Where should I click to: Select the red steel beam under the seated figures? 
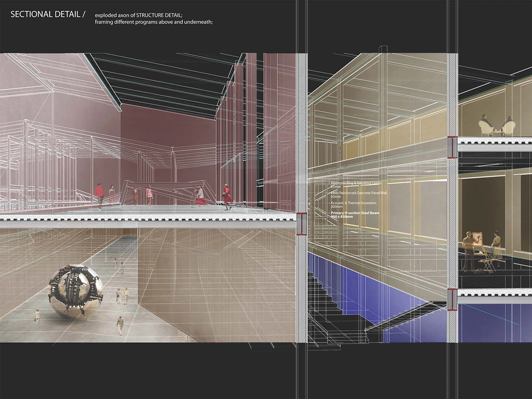click(453, 147)
